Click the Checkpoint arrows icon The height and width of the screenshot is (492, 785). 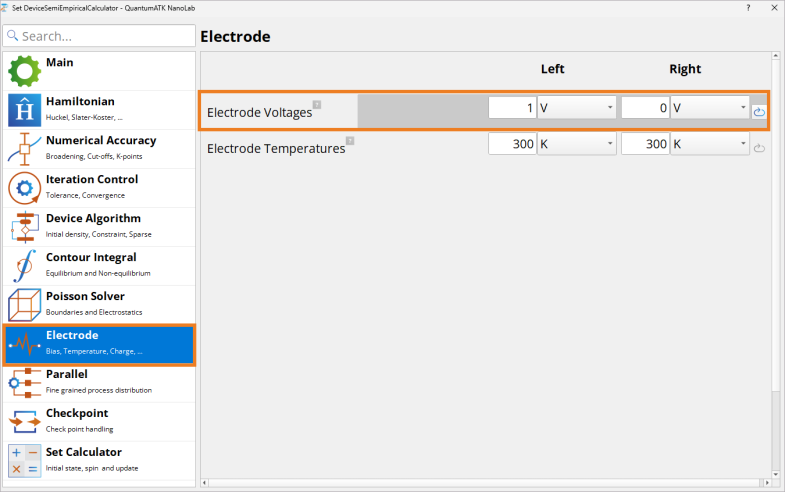(24, 422)
